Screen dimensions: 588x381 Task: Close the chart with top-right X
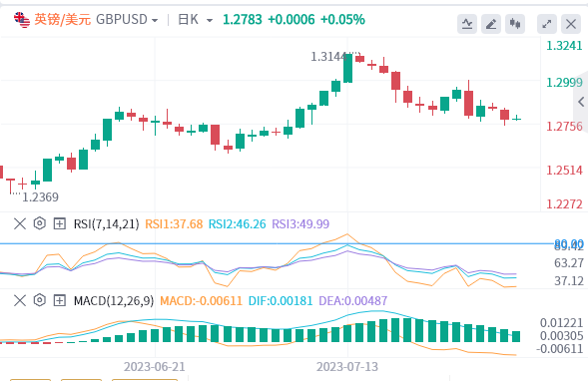point(571,24)
